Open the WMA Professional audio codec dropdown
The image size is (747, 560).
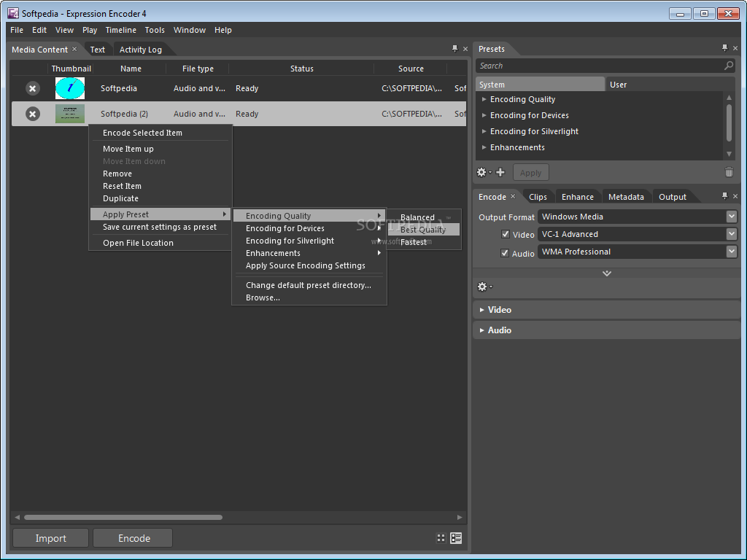(731, 252)
